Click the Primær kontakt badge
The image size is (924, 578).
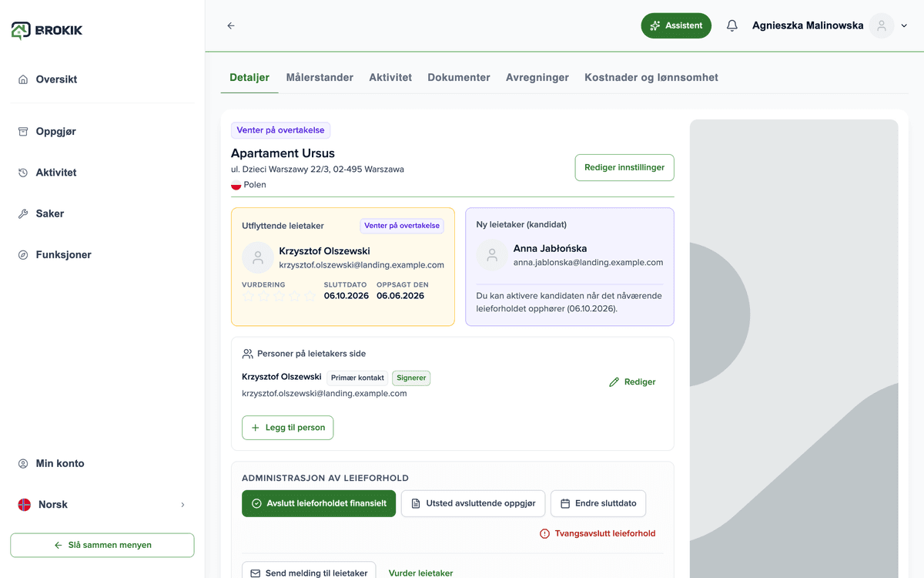357,378
